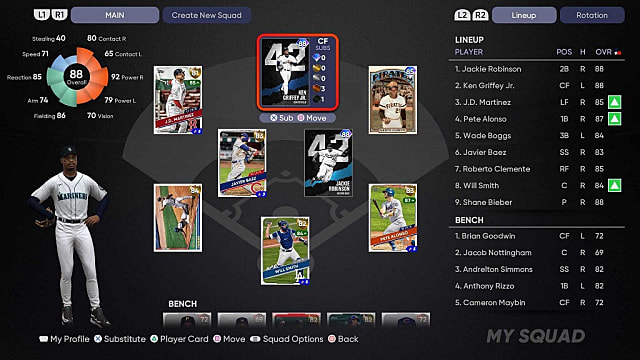Select the Will Smith catcher card
Image resolution: width=640 pixels, height=360 pixels.
285,251
